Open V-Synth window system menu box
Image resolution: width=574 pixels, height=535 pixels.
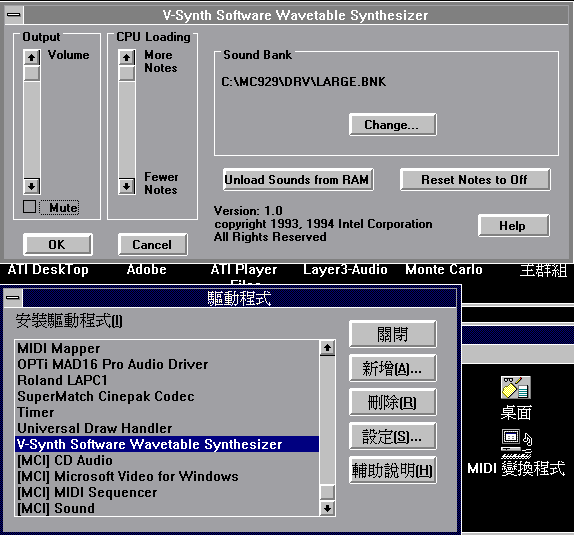[14, 15]
